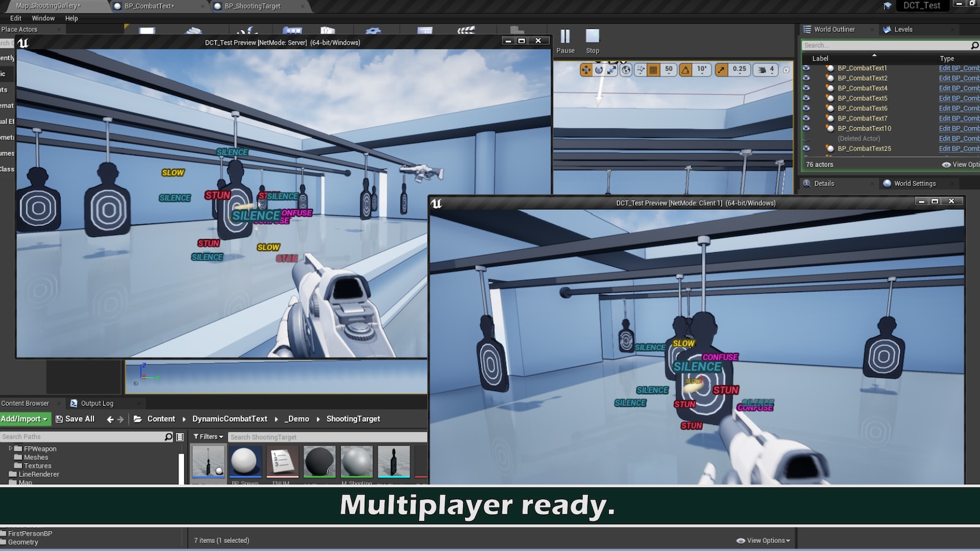Click the surface snapping icon
Screen dimensions: 980x551
pos(640,70)
